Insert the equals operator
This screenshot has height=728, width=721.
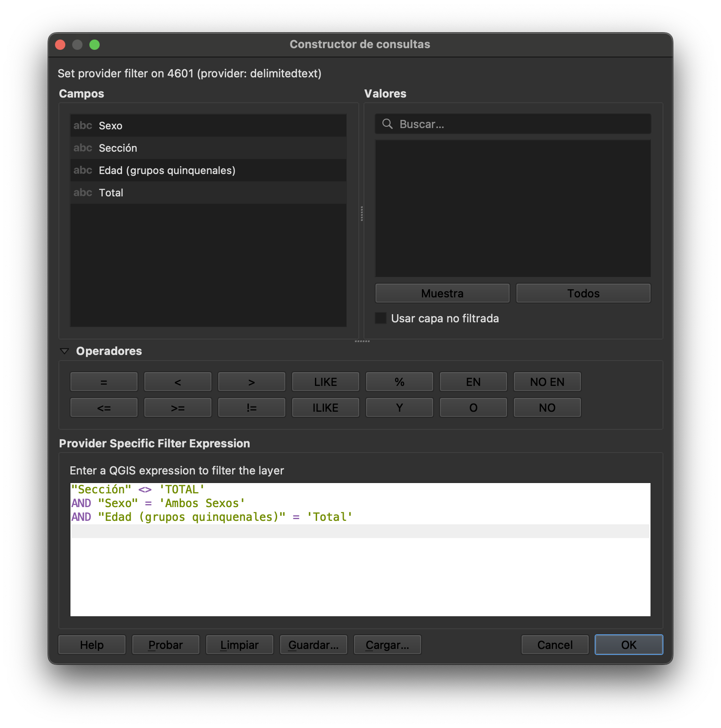click(x=104, y=382)
